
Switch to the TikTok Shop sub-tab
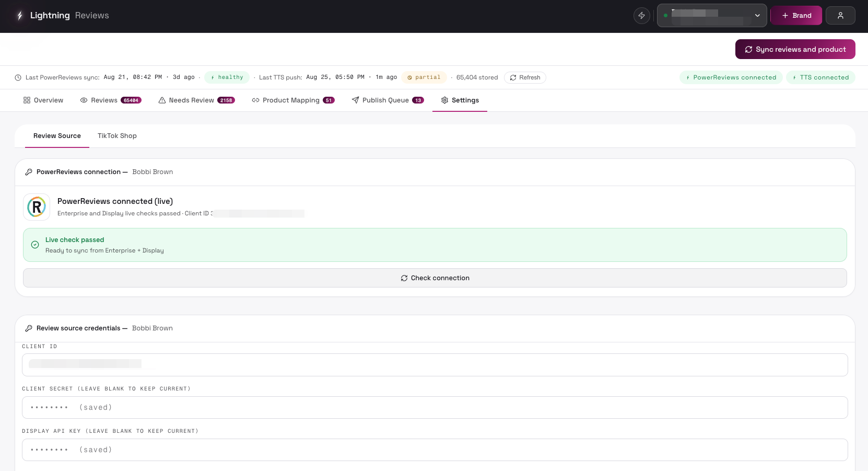tap(117, 136)
